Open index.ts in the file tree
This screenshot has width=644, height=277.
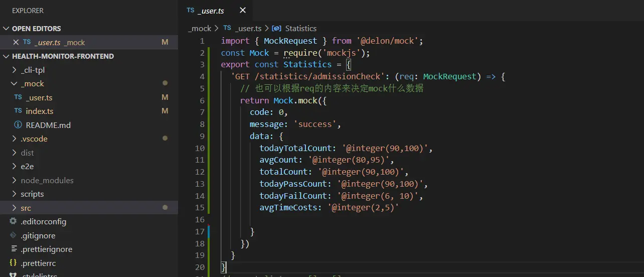pyautogui.click(x=40, y=111)
